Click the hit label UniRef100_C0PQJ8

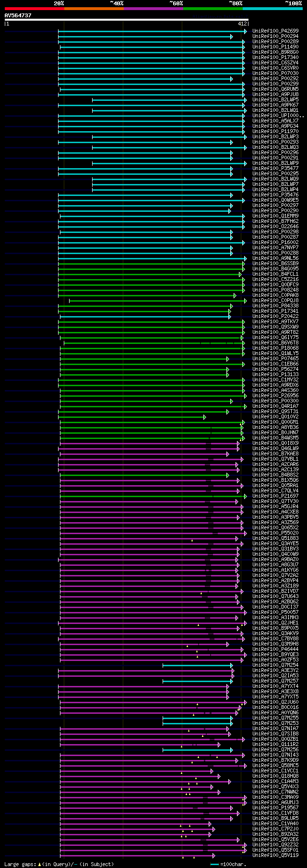(275, 301)
